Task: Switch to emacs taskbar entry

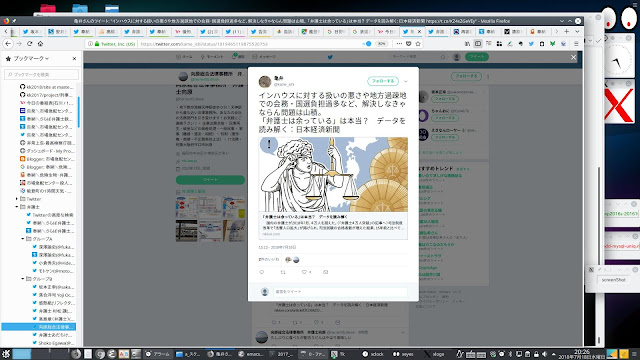Action: (x=251, y=354)
